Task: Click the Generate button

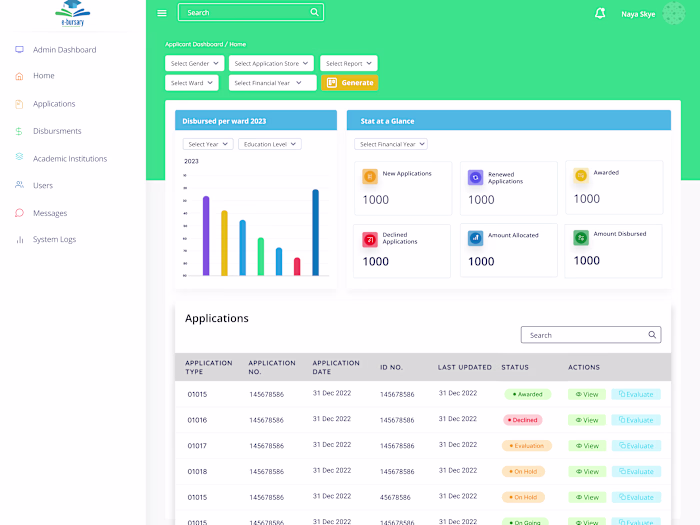Action: pos(350,83)
